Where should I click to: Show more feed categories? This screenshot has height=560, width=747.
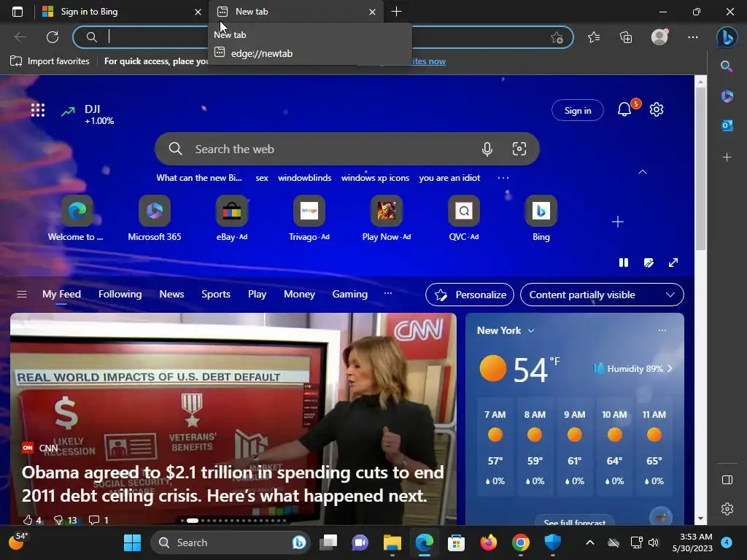pos(388,293)
